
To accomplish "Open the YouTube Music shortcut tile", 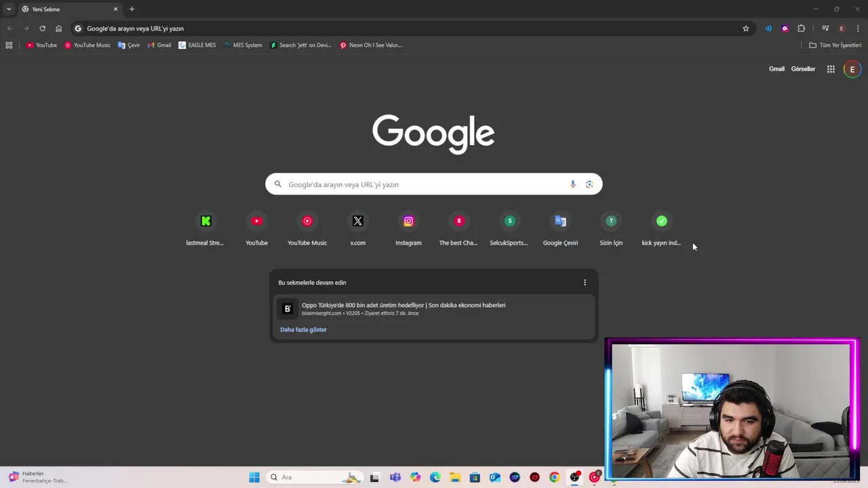I will (x=307, y=229).
